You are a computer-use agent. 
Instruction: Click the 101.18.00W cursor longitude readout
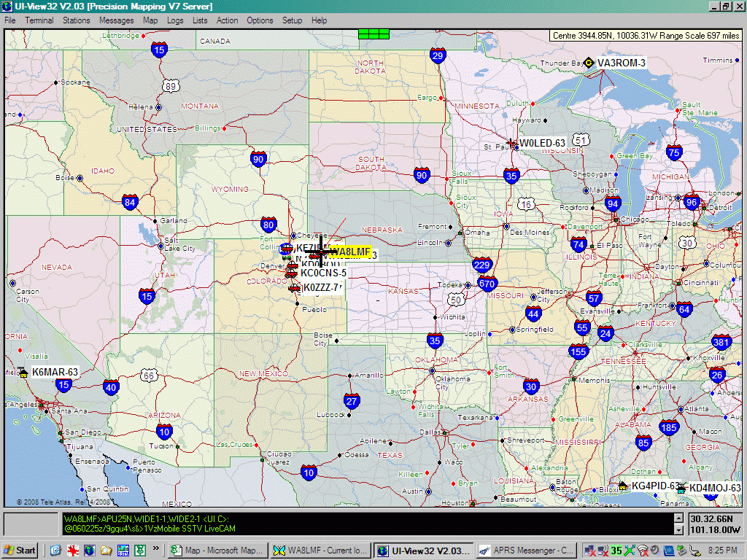[714, 529]
